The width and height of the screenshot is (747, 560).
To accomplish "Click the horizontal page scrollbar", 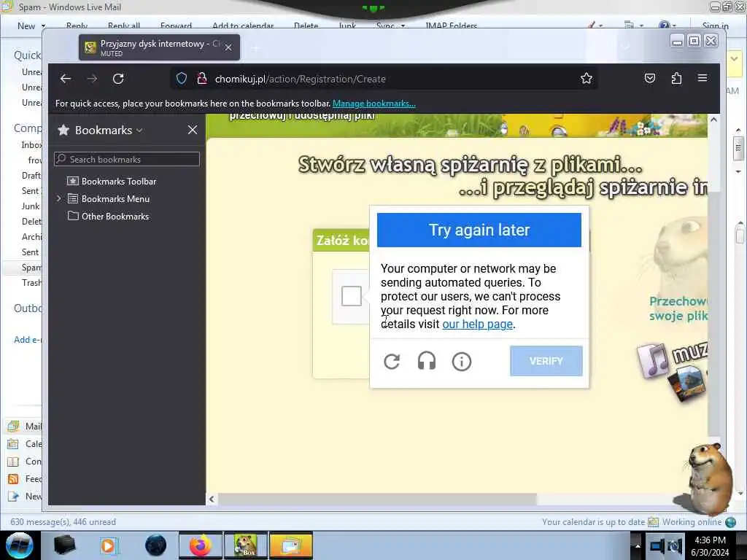I will click(x=376, y=499).
